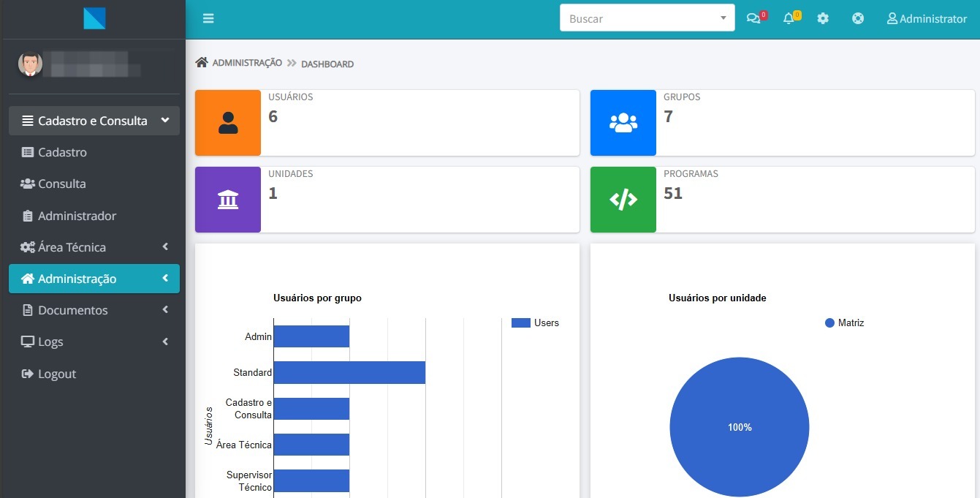This screenshot has height=498, width=980.
Task: Open the Administrator user menu
Action: click(926, 19)
